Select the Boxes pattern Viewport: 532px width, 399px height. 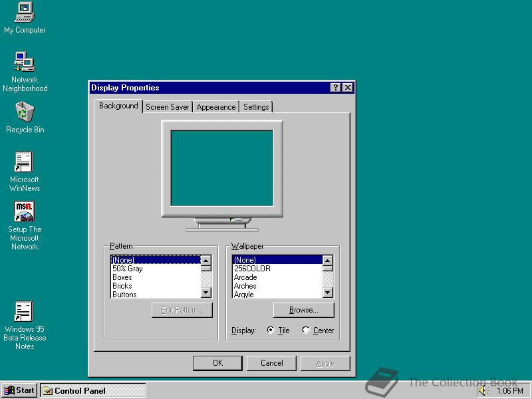click(156, 277)
